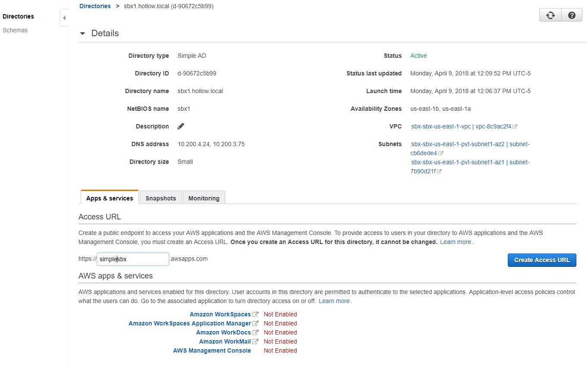Open Amazon WorkSpaces Application Manager link
The width and height of the screenshot is (588, 369).
click(190, 324)
